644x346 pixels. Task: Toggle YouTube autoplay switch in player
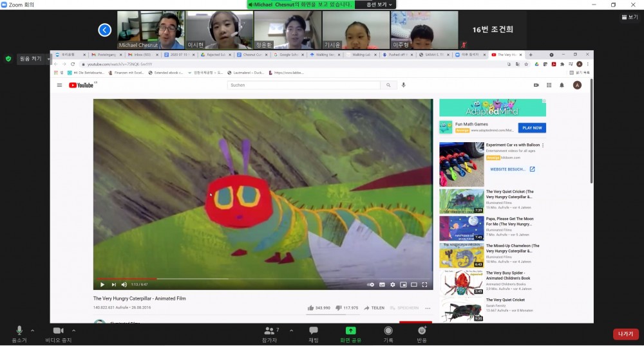pos(370,284)
